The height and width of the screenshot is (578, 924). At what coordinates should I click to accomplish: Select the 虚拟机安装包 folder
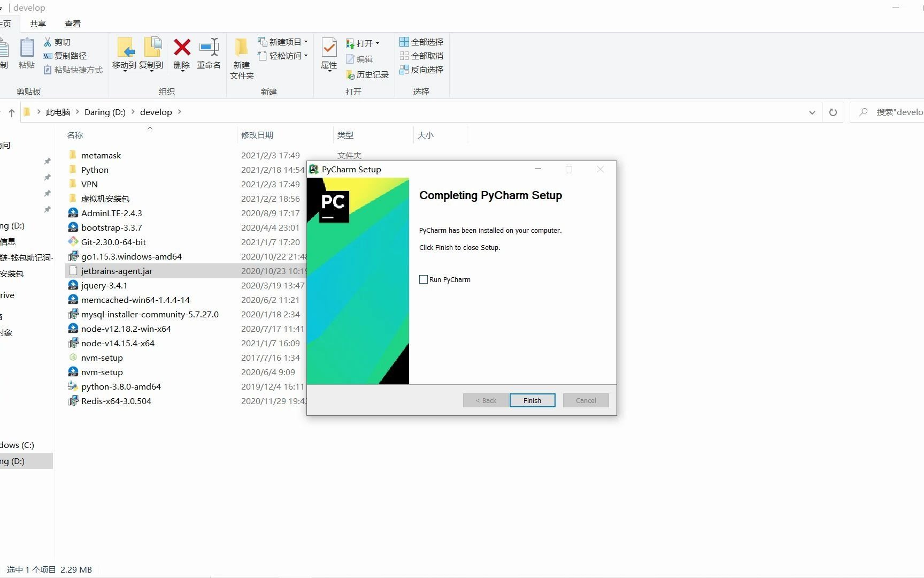point(105,199)
